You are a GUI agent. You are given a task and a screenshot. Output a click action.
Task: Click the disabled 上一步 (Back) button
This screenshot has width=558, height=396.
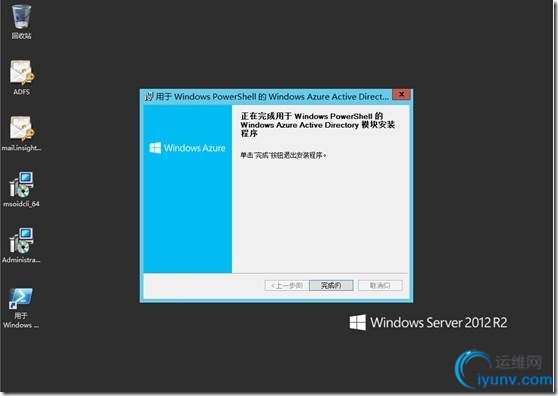click(x=286, y=285)
